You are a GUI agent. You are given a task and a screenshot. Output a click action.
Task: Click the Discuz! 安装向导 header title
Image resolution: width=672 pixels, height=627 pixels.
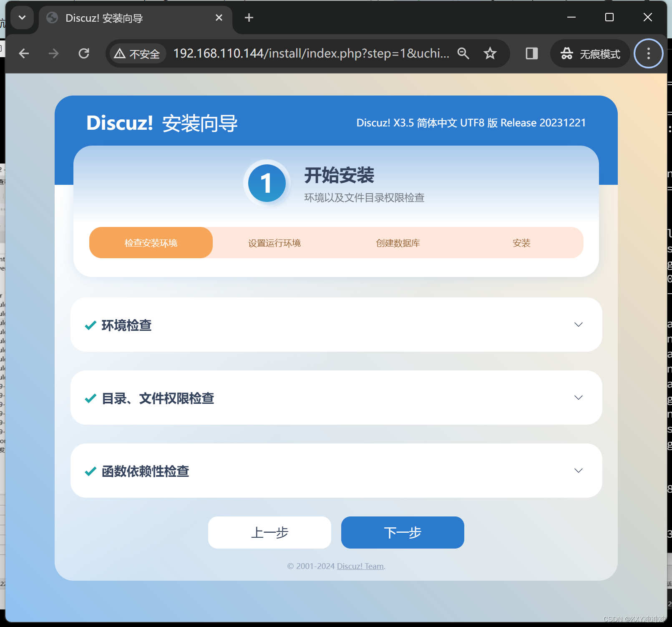click(162, 123)
